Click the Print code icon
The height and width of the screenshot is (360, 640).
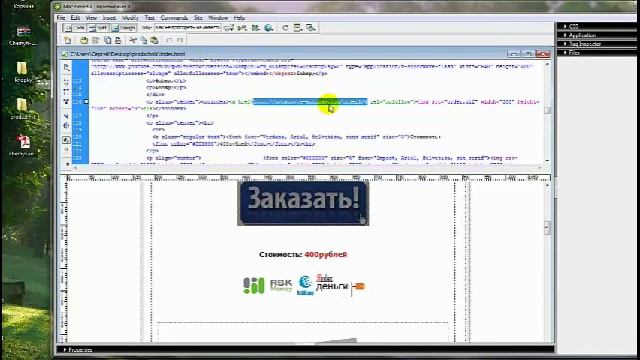point(118,40)
